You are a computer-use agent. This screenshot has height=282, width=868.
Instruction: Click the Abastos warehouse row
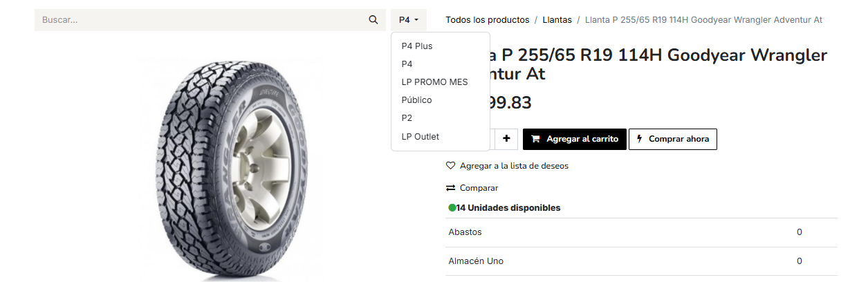pos(640,232)
